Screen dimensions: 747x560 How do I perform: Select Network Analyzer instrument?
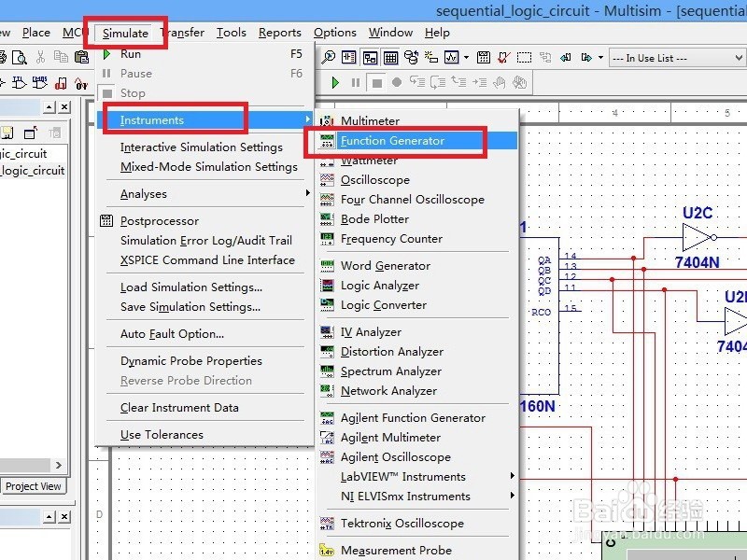click(x=416, y=390)
